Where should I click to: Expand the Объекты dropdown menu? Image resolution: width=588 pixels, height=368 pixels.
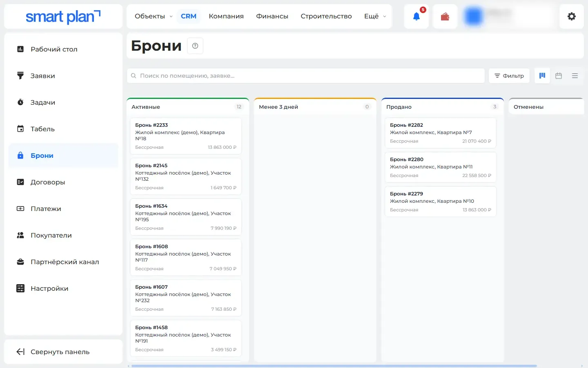point(154,16)
